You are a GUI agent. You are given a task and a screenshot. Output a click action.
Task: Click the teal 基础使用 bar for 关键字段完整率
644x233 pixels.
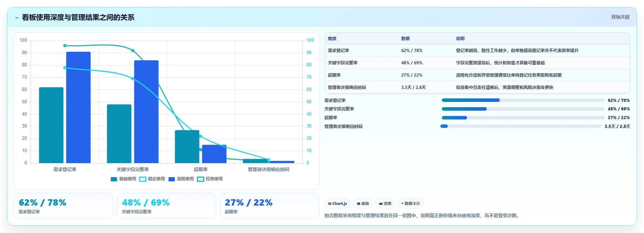[119, 134]
